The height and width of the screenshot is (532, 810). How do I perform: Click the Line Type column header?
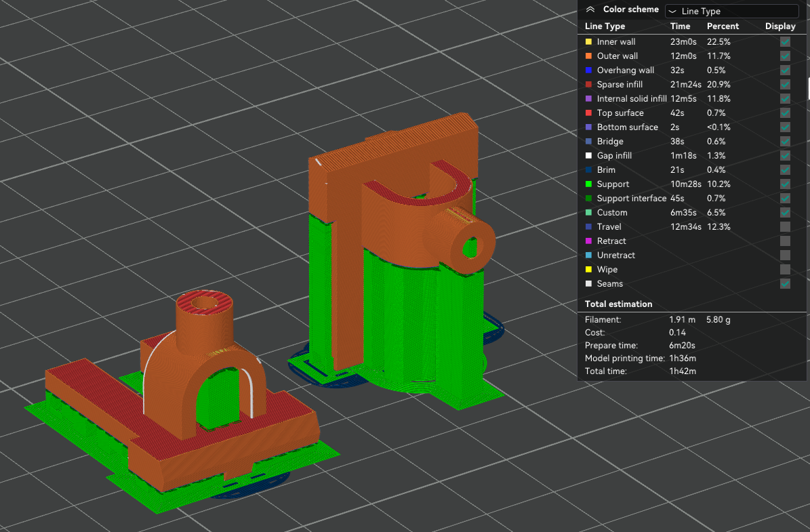(605, 26)
